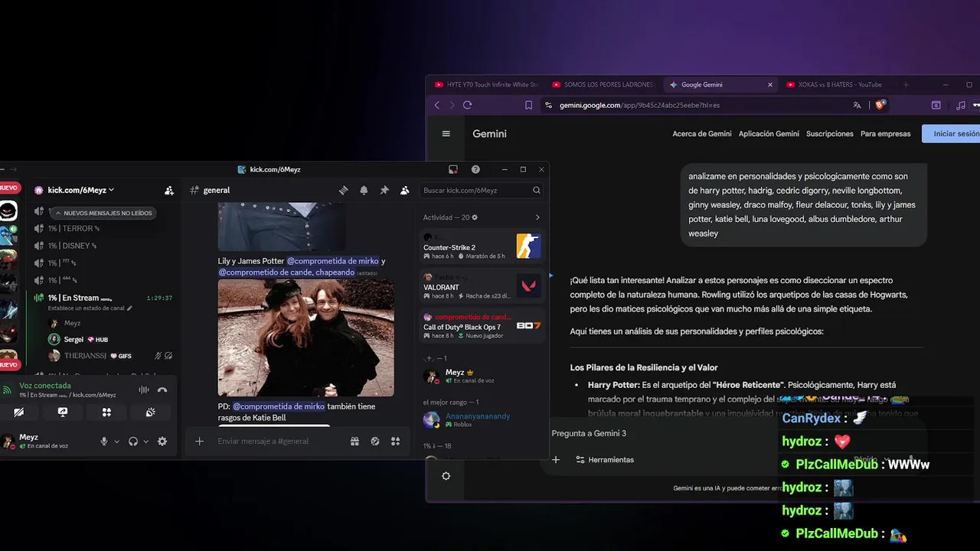Bookmark this page in browser toolbar
This screenshot has height=551, width=980.
528,105
